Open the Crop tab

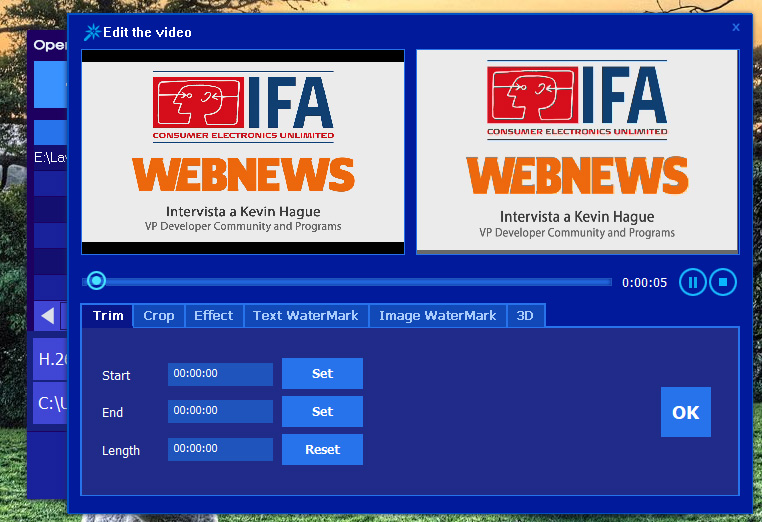[159, 316]
